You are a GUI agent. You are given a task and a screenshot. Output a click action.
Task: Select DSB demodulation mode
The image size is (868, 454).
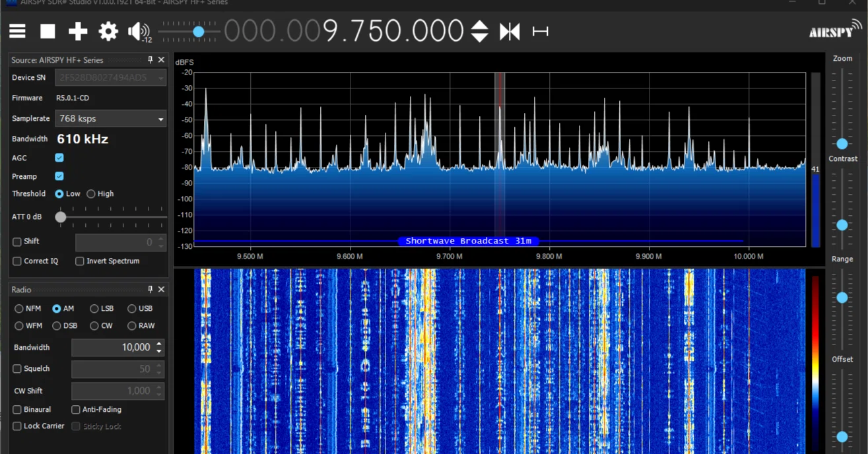coord(56,326)
